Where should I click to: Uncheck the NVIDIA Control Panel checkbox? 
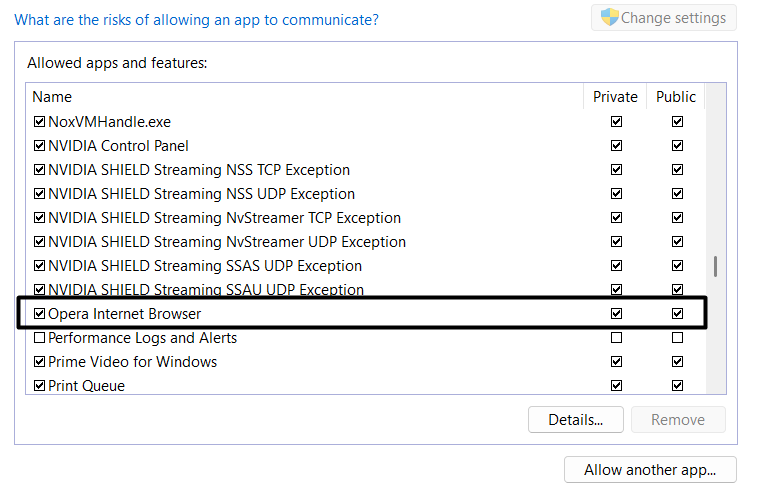(40, 146)
